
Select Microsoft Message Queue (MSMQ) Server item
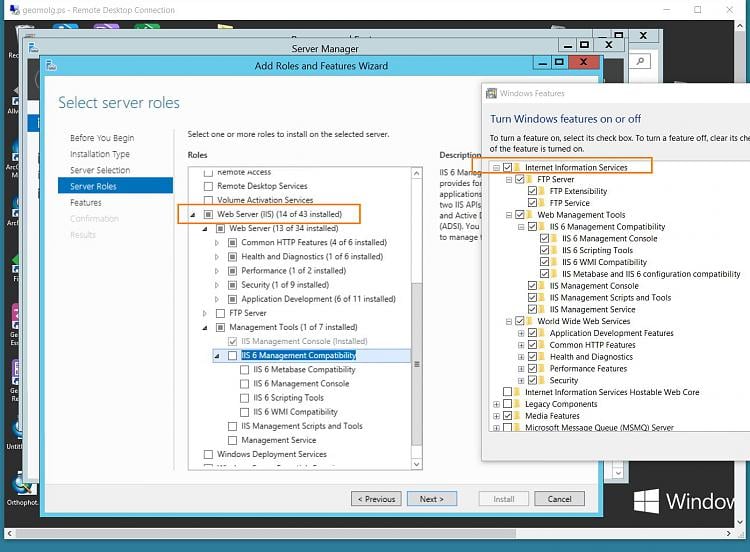pos(599,428)
